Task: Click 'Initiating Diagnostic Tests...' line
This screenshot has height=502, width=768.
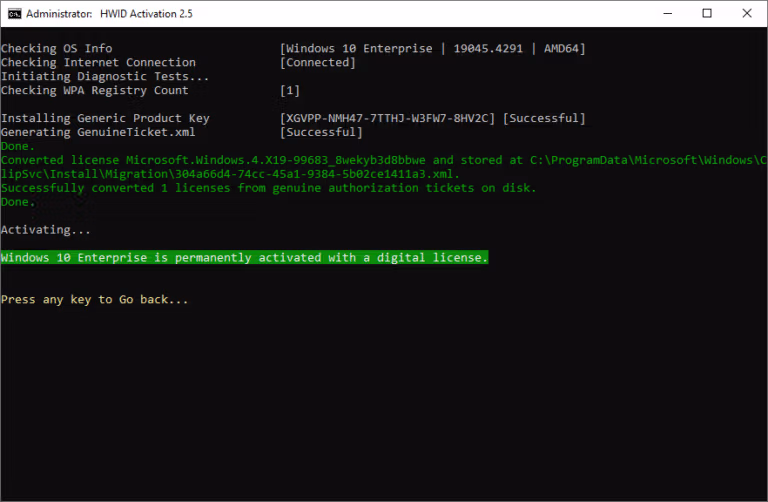Action: pos(105,76)
